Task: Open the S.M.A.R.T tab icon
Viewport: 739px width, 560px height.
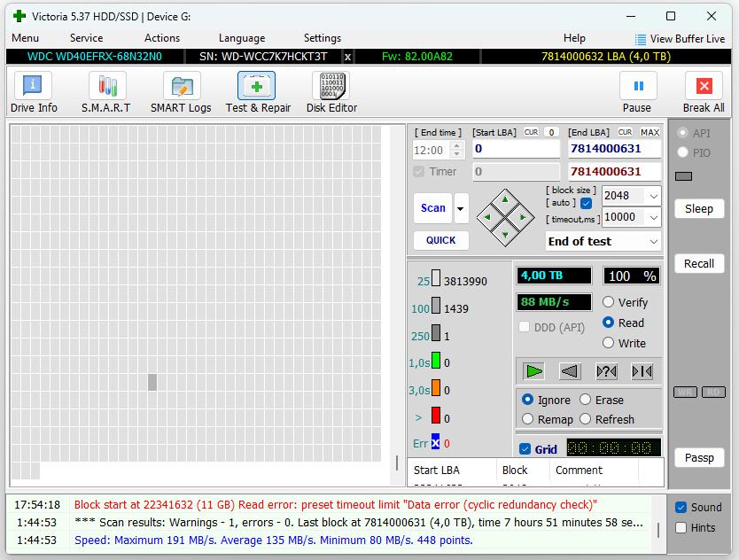Action: click(107, 86)
